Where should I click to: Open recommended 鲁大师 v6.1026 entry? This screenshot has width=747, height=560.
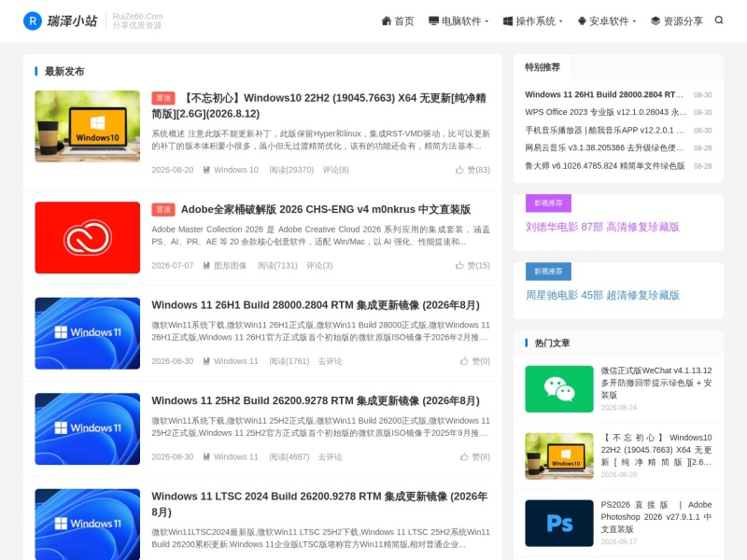[604, 166]
